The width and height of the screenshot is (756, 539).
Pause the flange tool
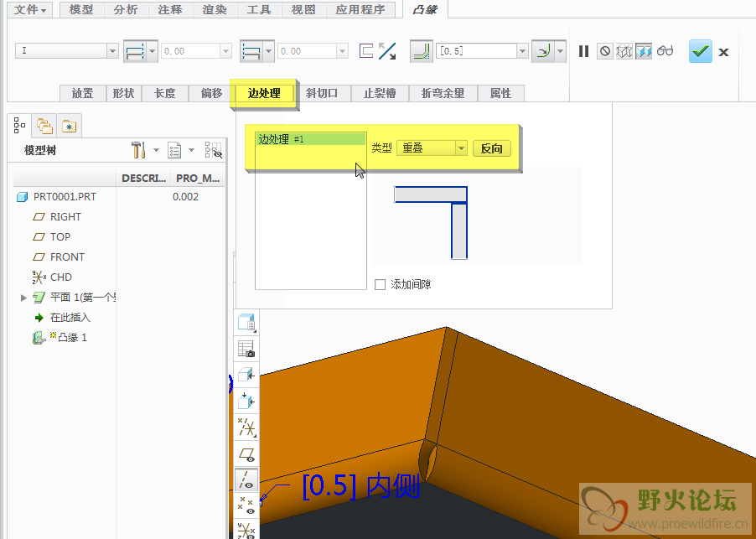(x=584, y=51)
